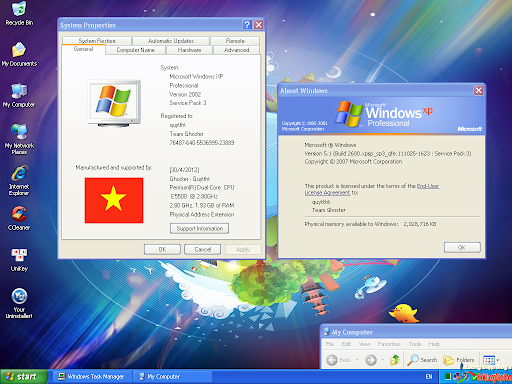Expand the Forward button history arrow
The image size is (512, 384).
coord(383,360)
